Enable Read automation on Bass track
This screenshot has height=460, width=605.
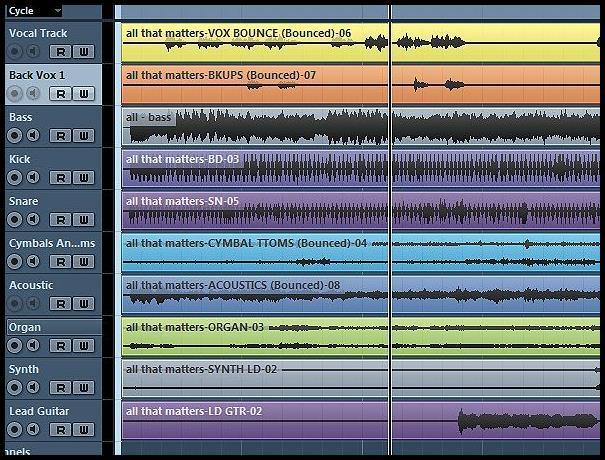click(61, 136)
